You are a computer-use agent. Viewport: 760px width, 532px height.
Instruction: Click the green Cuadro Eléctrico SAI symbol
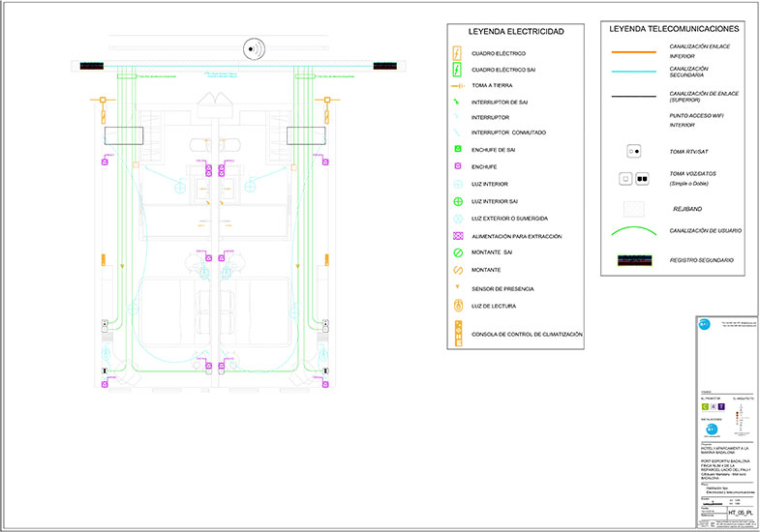point(456,69)
